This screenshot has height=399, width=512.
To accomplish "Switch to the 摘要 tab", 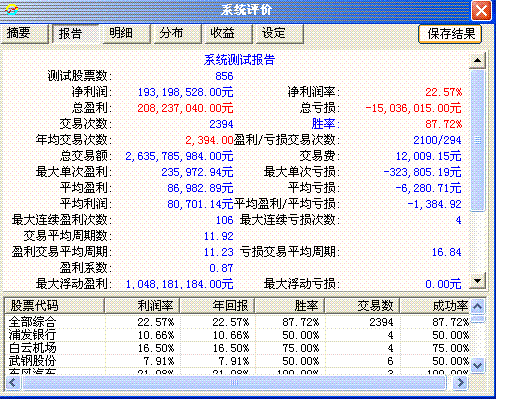I will pyautogui.click(x=24, y=33).
